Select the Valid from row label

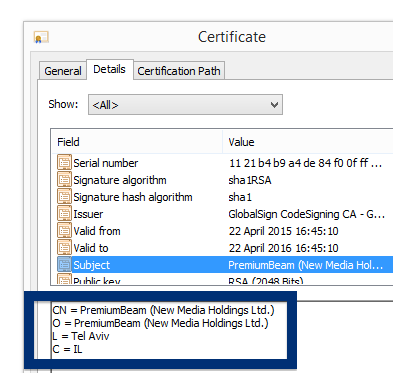(x=97, y=231)
